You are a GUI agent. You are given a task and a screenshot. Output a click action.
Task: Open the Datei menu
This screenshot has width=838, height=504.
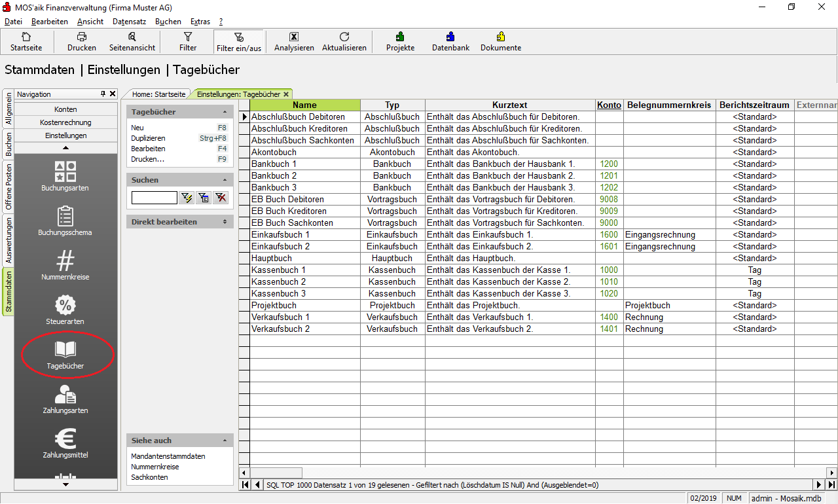tap(13, 22)
